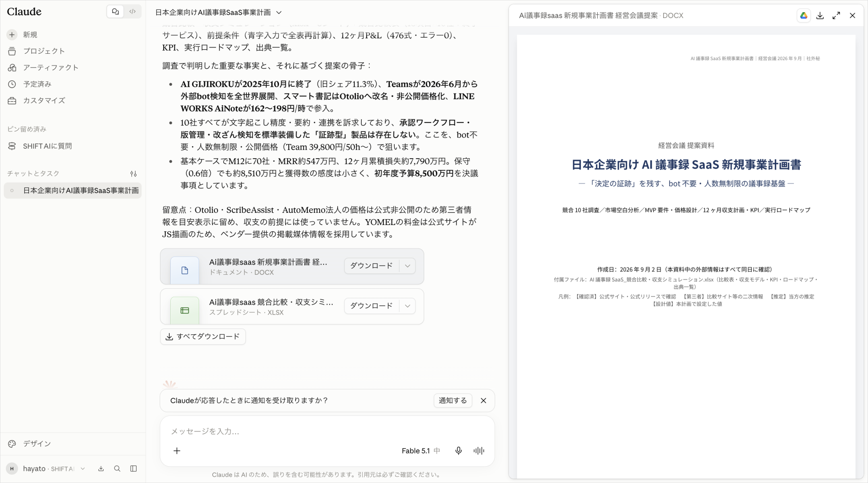Click the preview header file name text
The width and height of the screenshot is (868, 483).
point(601,15)
